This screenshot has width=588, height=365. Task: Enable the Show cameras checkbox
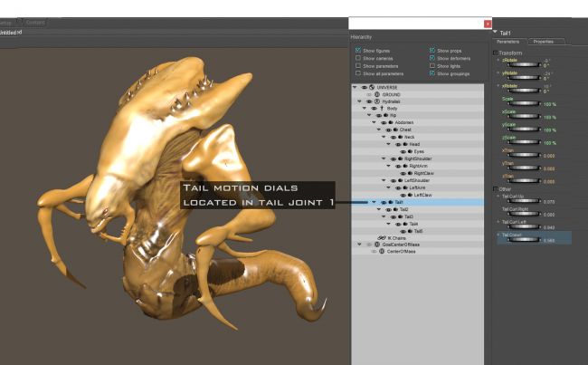(359, 58)
